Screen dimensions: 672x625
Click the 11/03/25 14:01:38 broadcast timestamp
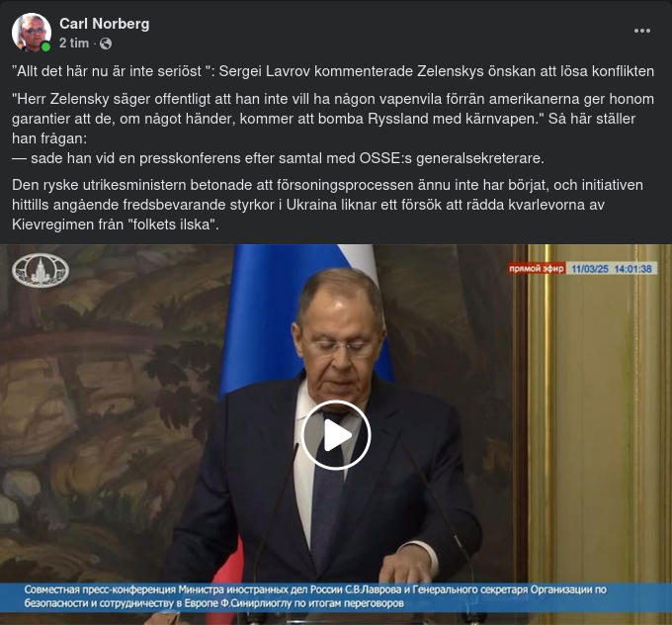[612, 269]
